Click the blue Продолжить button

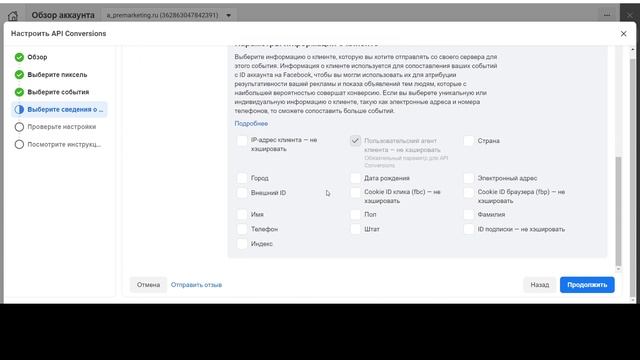(x=587, y=285)
